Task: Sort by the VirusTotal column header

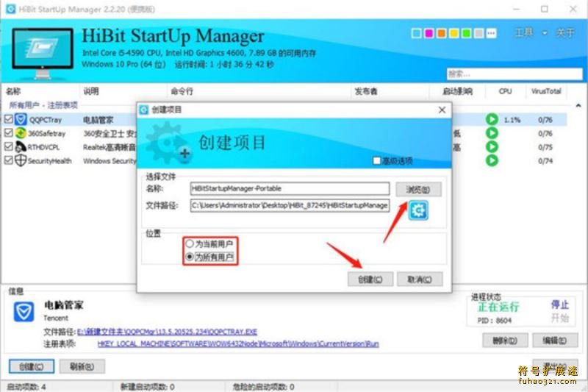Action: [x=546, y=91]
